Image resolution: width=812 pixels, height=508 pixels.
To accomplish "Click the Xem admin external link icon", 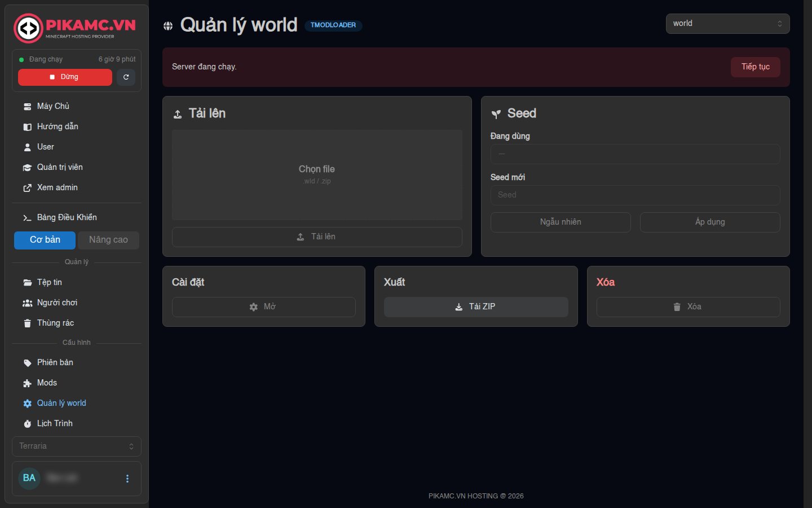I will [x=27, y=188].
